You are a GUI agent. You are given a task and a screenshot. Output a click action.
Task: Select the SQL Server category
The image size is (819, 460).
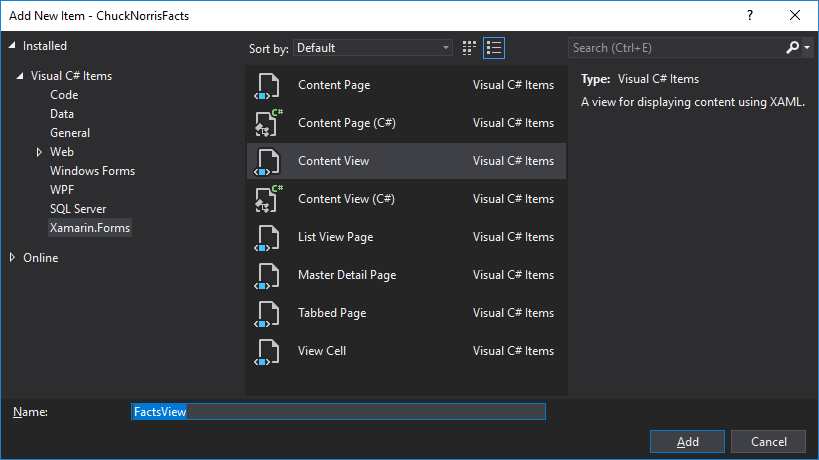[x=78, y=209]
